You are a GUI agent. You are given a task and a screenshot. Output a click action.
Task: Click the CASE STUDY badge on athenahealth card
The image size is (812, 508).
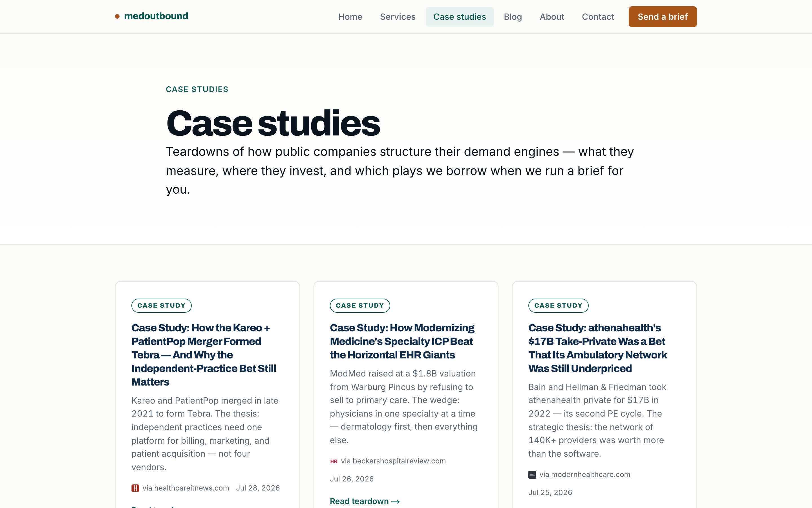(558, 305)
